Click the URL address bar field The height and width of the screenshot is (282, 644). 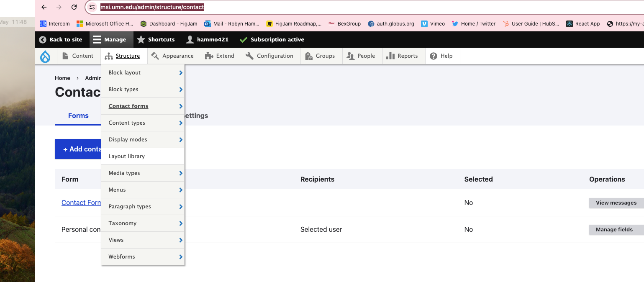[335, 7]
